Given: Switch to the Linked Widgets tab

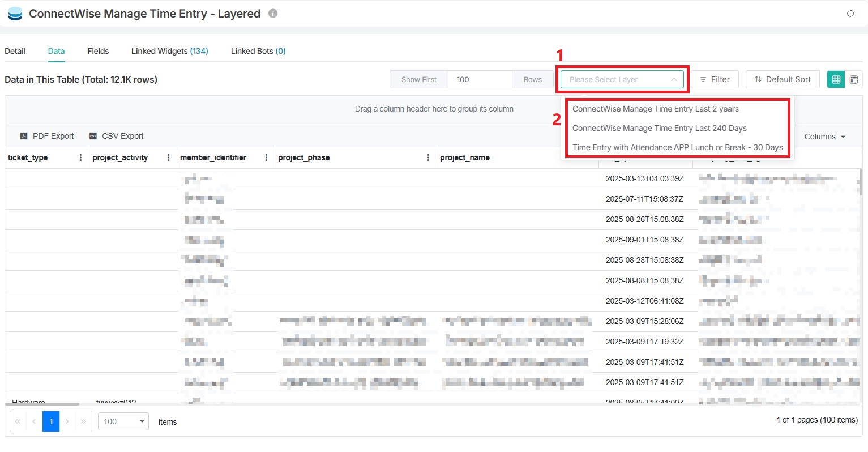Looking at the screenshot, I should (x=169, y=51).
